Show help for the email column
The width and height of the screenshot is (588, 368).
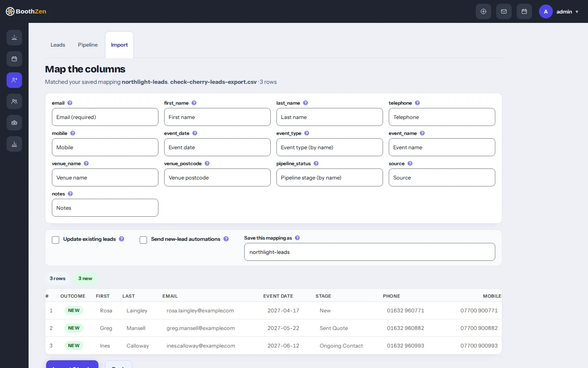(x=70, y=103)
